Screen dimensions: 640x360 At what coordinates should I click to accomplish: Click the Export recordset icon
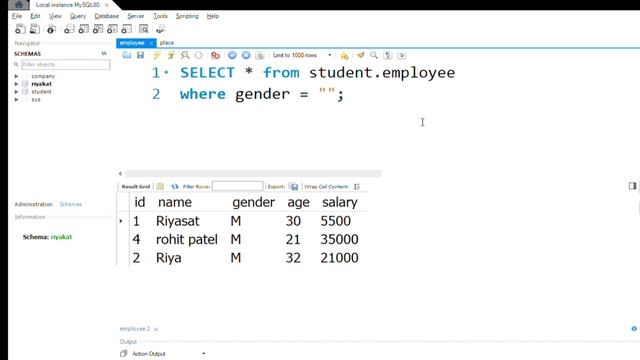tap(294, 187)
